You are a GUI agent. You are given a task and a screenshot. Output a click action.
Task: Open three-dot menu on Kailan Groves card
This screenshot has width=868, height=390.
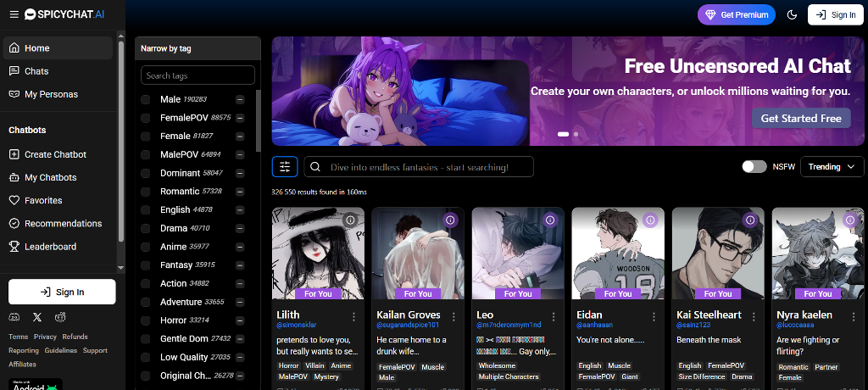(453, 316)
